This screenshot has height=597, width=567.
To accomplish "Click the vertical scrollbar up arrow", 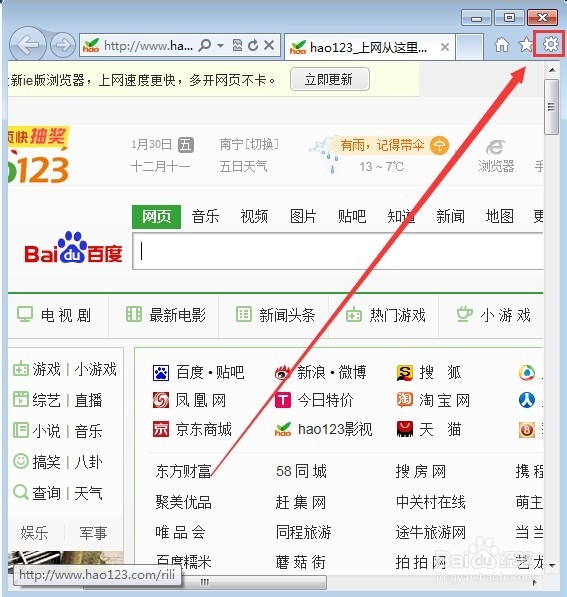I will [552, 70].
